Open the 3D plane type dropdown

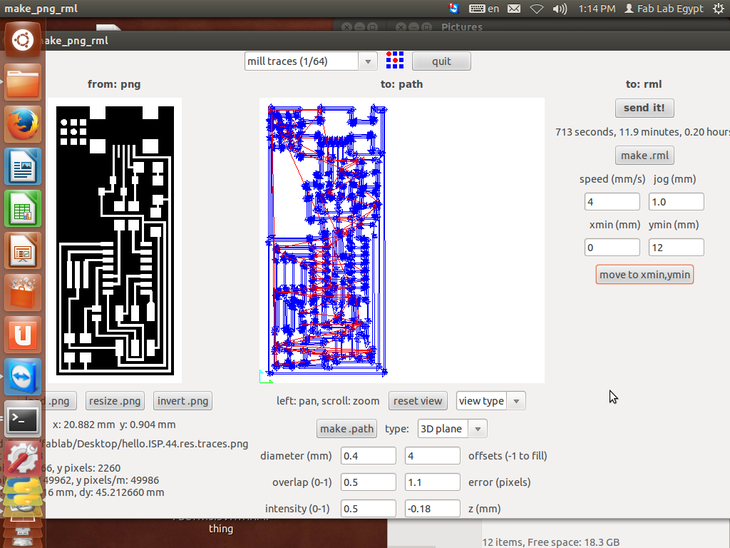click(452, 429)
